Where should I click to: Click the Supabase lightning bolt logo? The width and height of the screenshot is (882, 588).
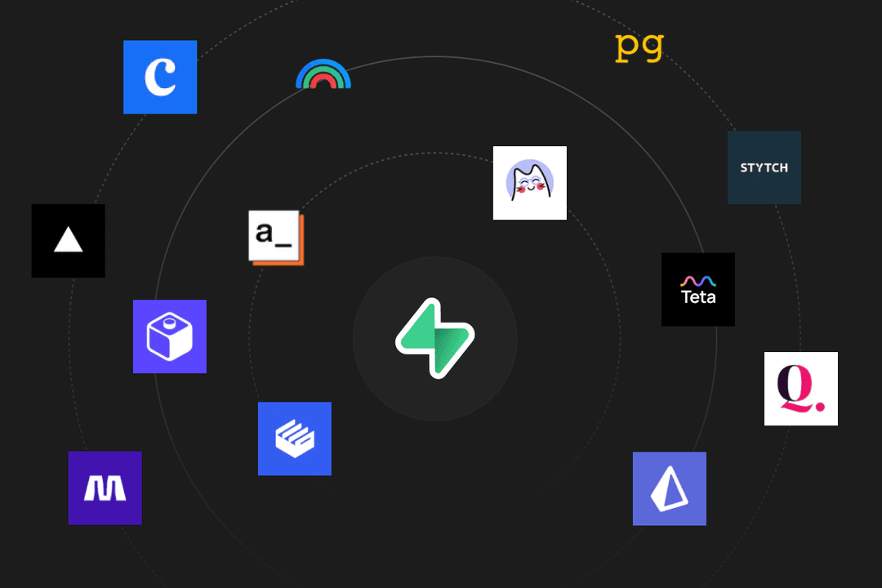(x=435, y=339)
